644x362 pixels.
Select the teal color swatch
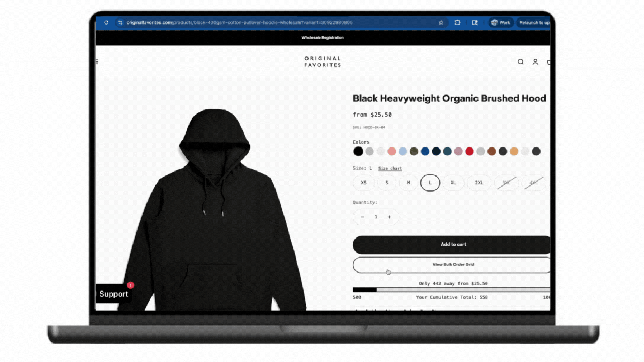point(447,151)
